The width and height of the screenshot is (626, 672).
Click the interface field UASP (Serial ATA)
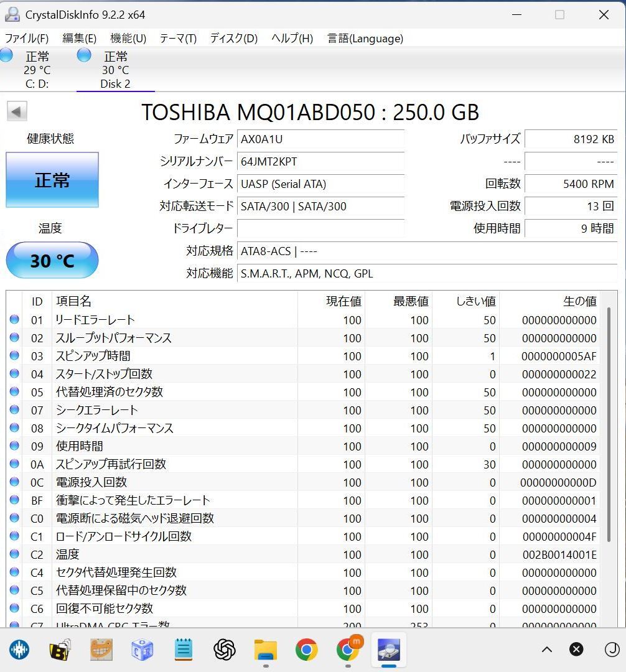pyautogui.click(x=320, y=184)
